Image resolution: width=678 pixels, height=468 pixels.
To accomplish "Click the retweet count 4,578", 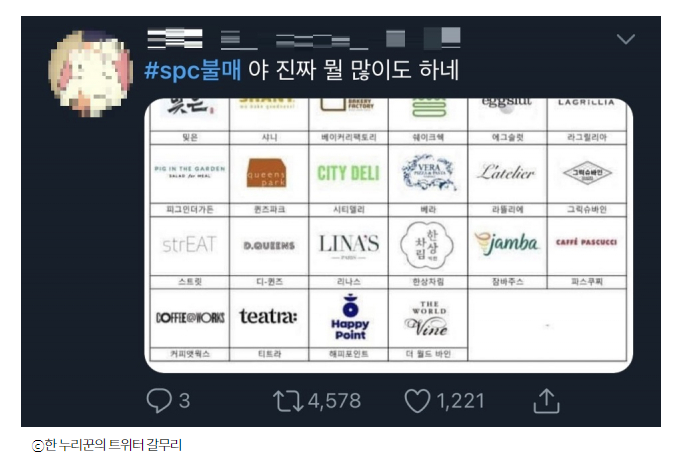I will (x=334, y=401).
